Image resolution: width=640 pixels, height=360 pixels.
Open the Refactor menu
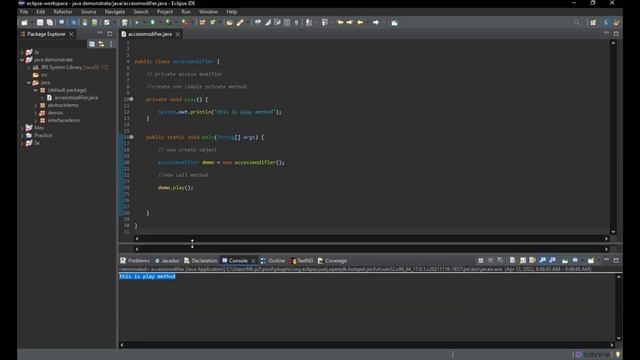pos(62,12)
